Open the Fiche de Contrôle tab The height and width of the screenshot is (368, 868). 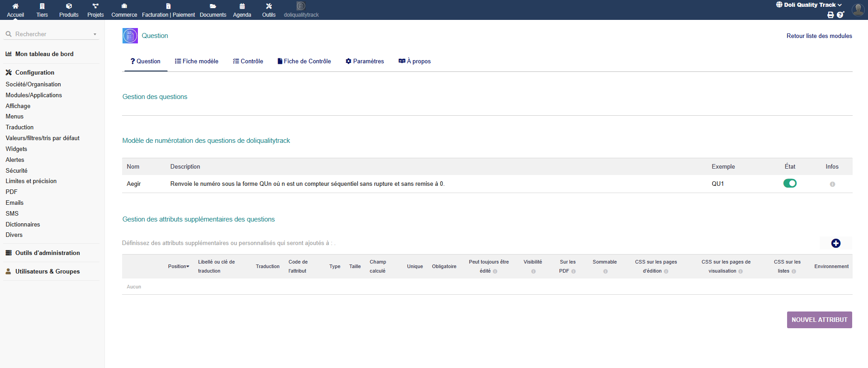point(304,61)
